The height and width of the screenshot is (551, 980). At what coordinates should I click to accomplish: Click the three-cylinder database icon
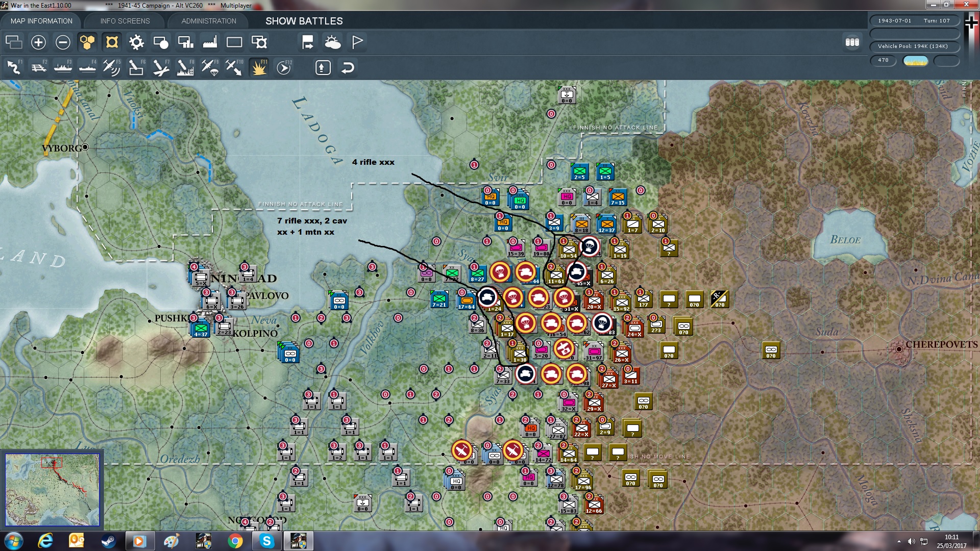pos(852,42)
